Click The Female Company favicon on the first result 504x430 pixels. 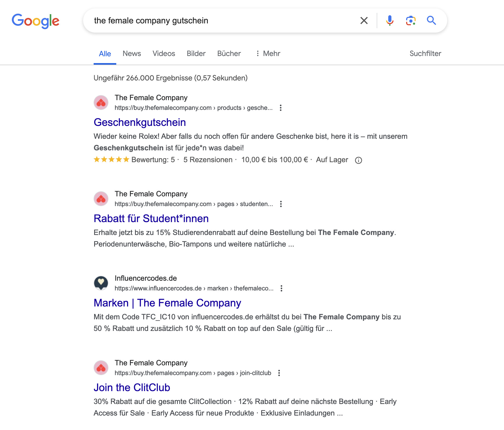point(101,102)
